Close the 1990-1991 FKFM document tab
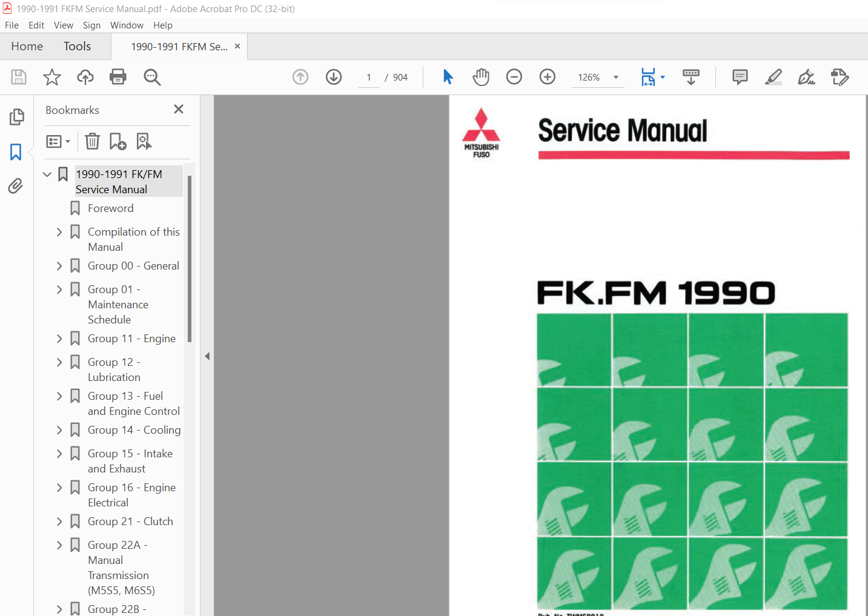The height and width of the screenshot is (616, 868). (237, 46)
